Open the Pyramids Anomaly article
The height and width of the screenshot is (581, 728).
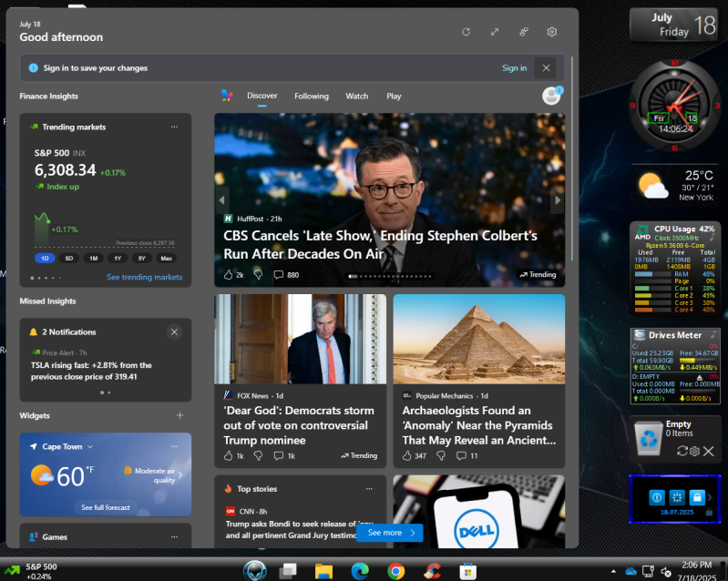(x=478, y=425)
